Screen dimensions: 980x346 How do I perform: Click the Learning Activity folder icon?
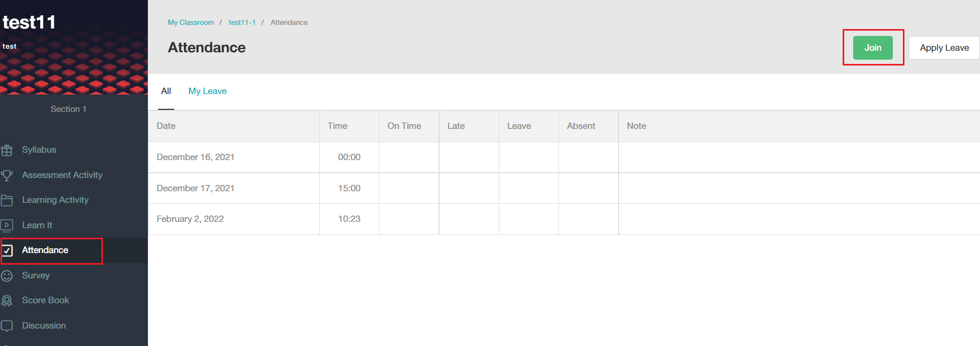[x=7, y=200]
